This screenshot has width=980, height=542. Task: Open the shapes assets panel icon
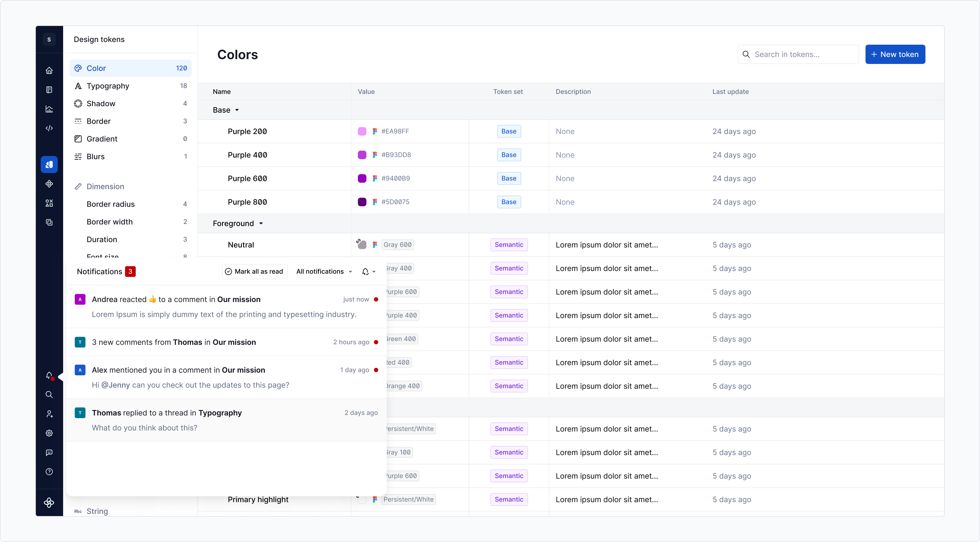coord(49,203)
